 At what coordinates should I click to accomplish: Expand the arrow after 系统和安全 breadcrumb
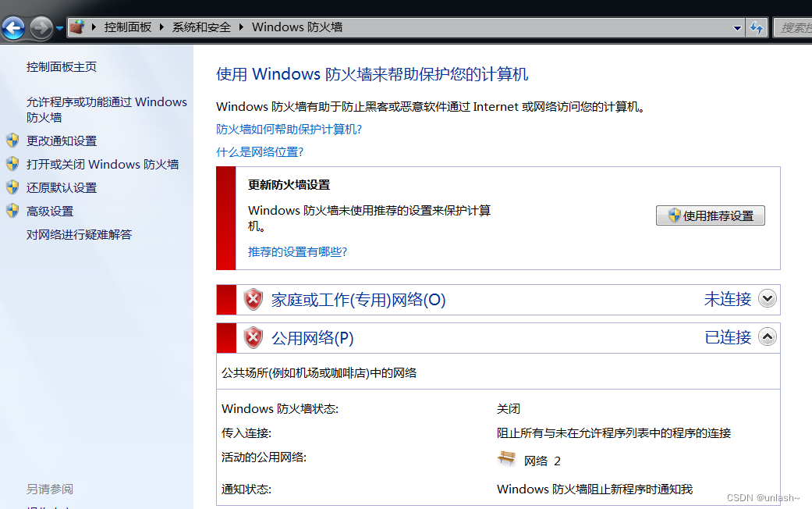(241, 27)
